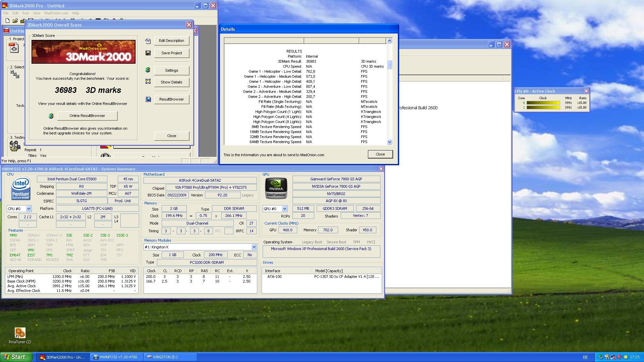Screen dimensions: 644x362
Task: Click the ResultBrowser monitor icon
Action: (148, 99)
